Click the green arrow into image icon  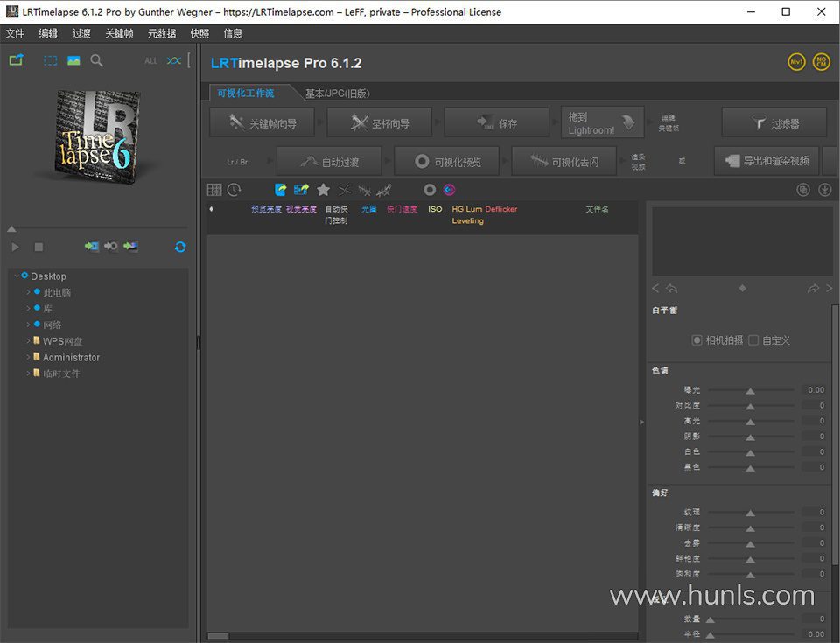tap(130, 246)
